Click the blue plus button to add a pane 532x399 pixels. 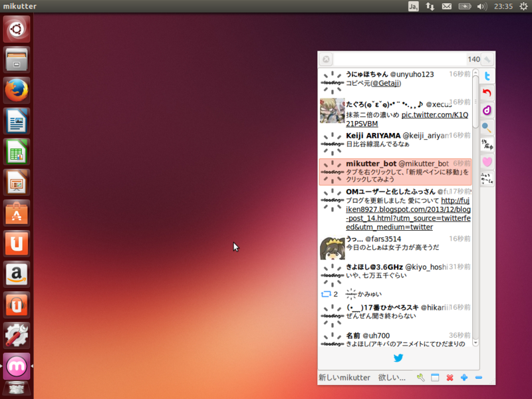[x=464, y=377]
